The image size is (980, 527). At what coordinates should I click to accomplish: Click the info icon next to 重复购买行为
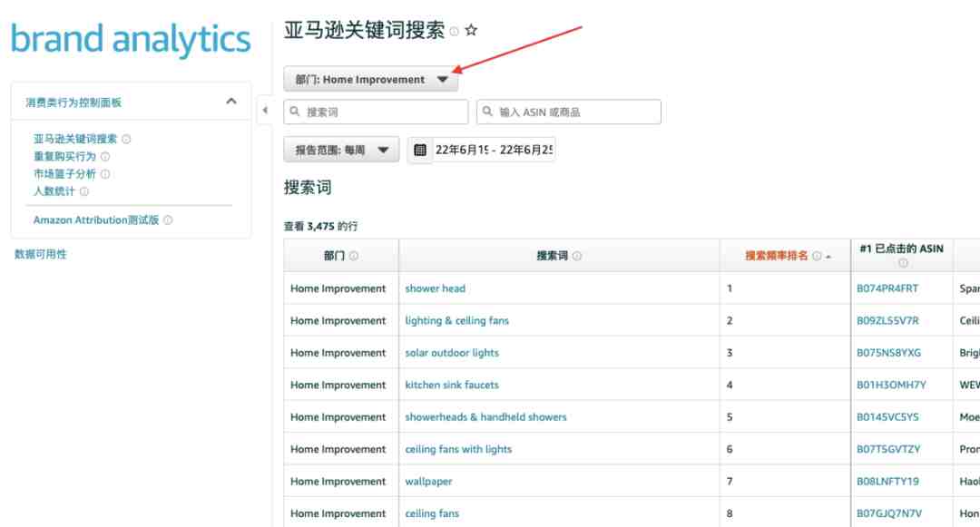(105, 157)
